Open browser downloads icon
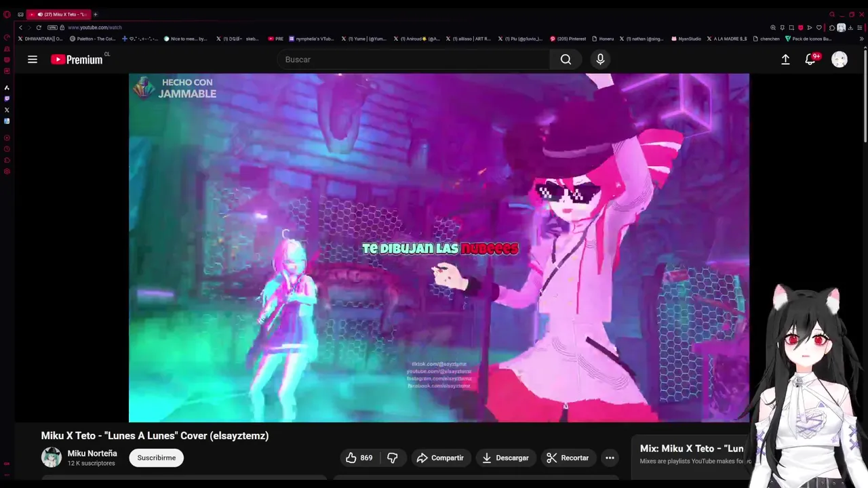This screenshot has height=488, width=868. pos(850,28)
